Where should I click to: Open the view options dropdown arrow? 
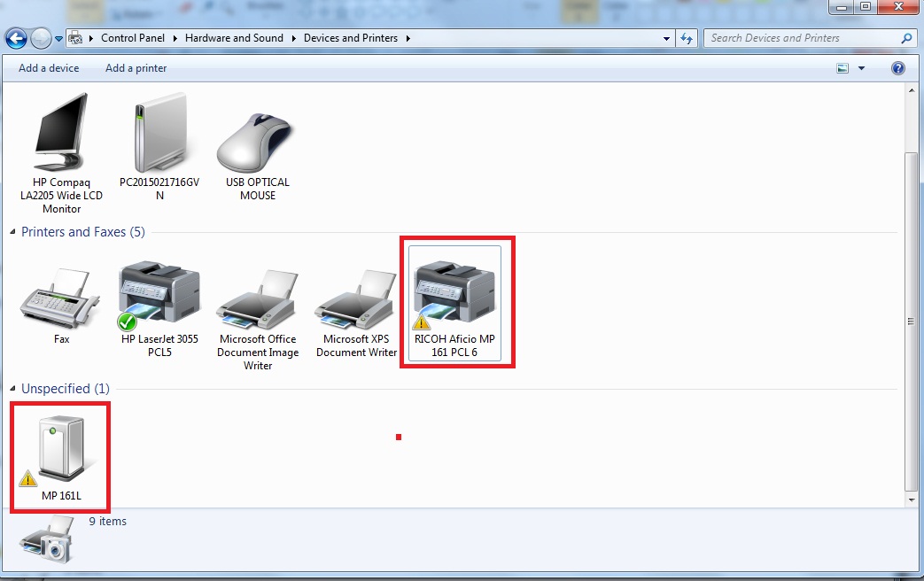tap(861, 68)
